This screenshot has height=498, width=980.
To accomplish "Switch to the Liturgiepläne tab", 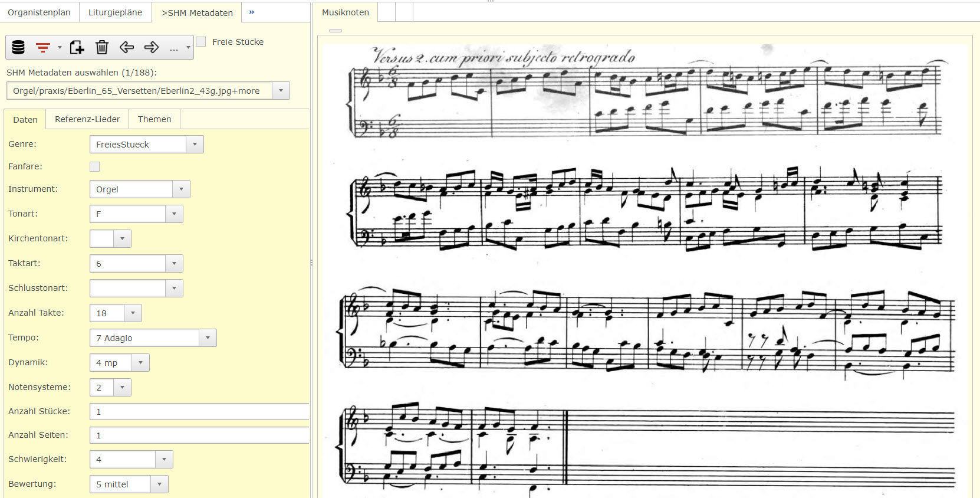I will click(115, 12).
